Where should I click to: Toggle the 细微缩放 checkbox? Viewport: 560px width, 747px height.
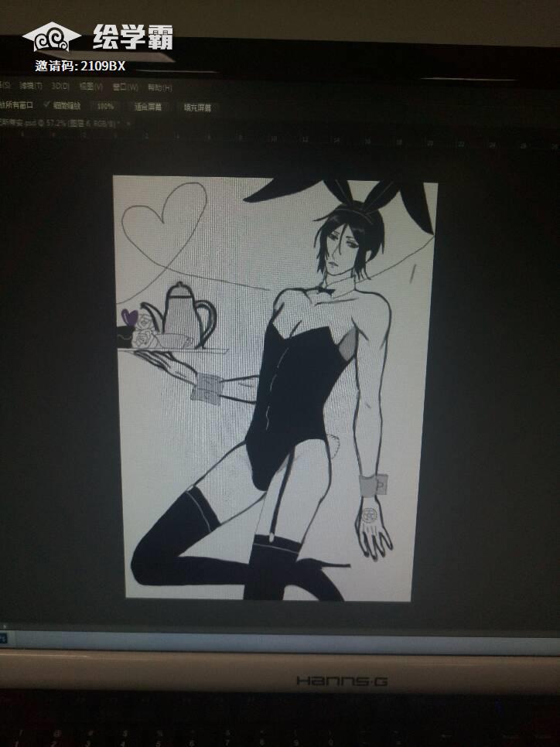[47, 104]
